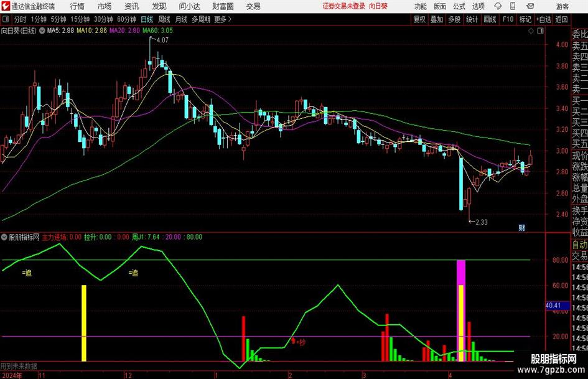Click the 证券交易未登录 login link

343,6
